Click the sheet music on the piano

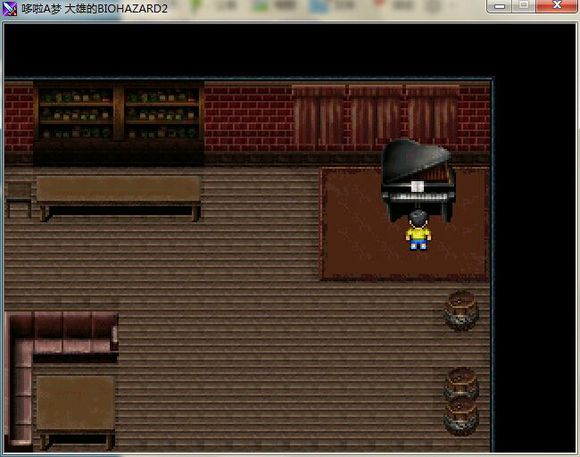pos(417,187)
